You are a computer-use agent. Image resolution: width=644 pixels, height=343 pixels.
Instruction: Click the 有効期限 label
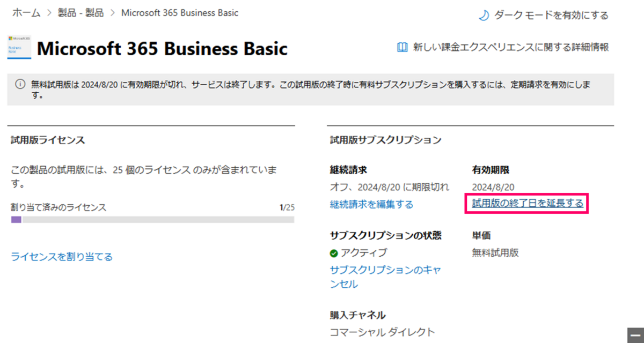490,170
